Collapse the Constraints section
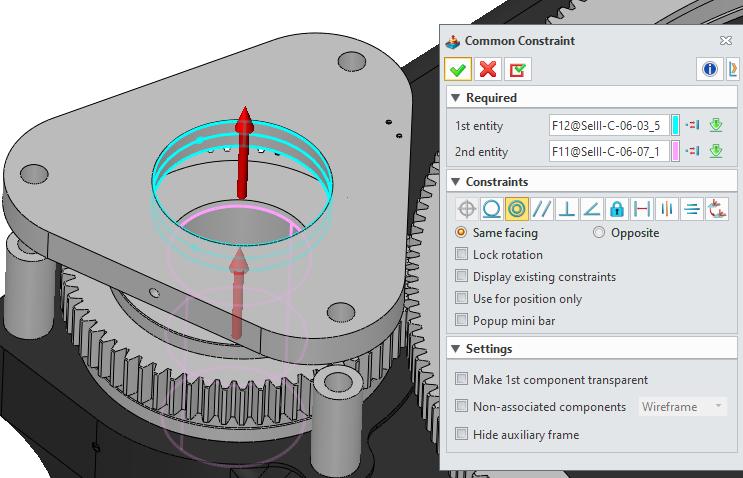 click(456, 182)
